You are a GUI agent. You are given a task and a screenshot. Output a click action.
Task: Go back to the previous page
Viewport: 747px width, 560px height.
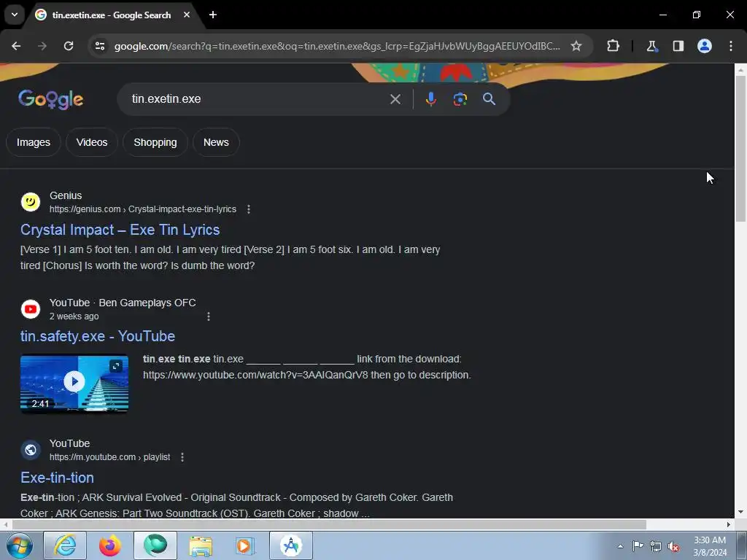[16, 46]
